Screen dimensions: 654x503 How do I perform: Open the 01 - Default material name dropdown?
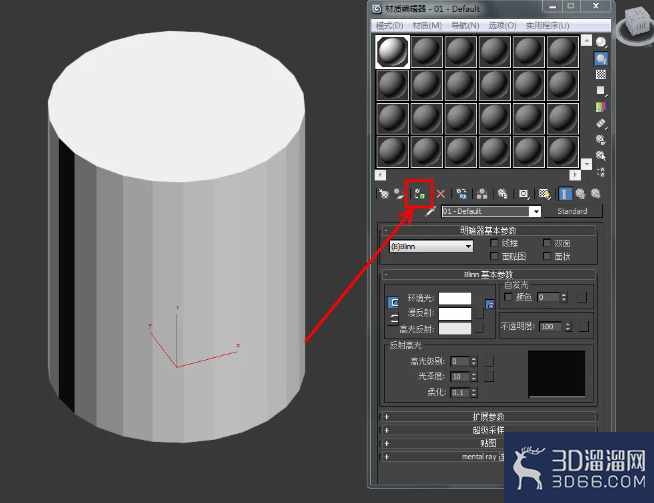[536, 211]
